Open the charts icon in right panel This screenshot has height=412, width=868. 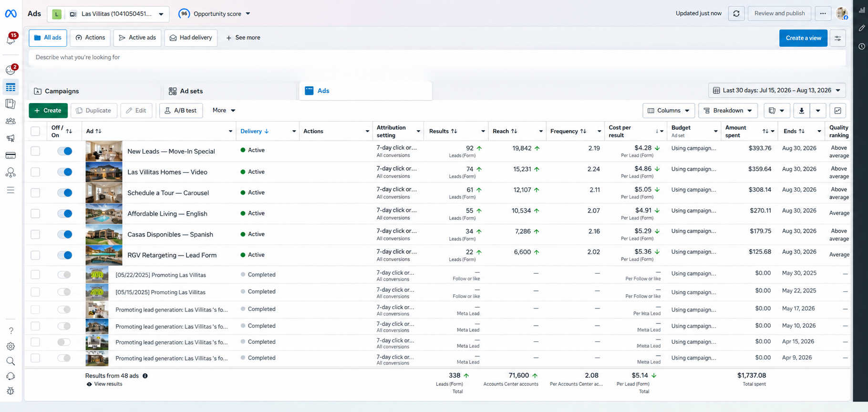(861, 10)
